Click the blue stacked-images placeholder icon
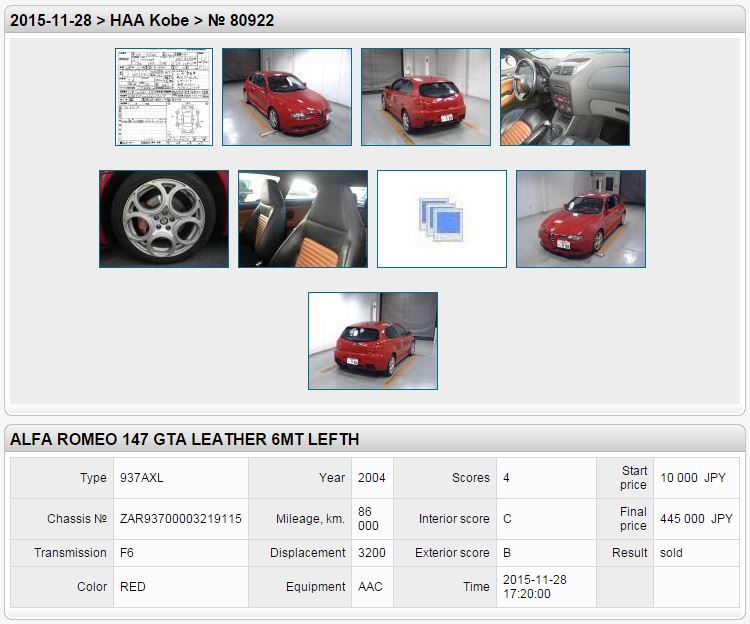750x624 pixels. [x=442, y=219]
